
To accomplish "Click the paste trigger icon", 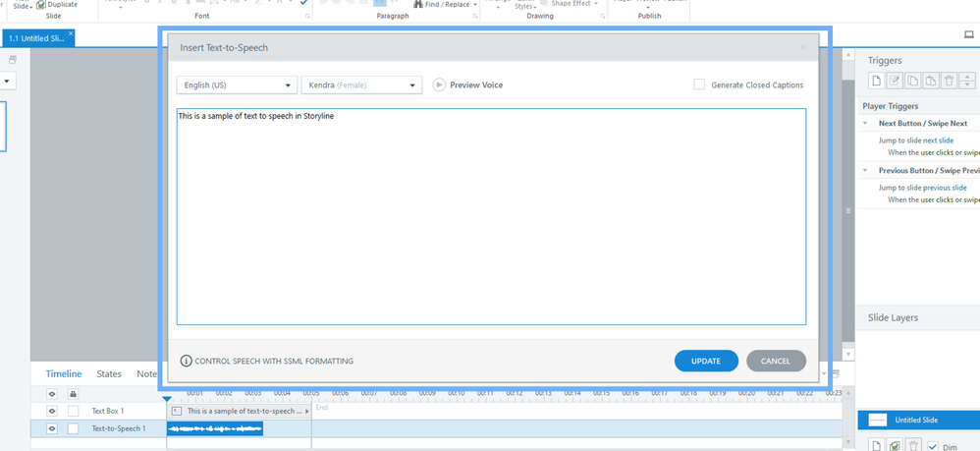I will (930, 82).
